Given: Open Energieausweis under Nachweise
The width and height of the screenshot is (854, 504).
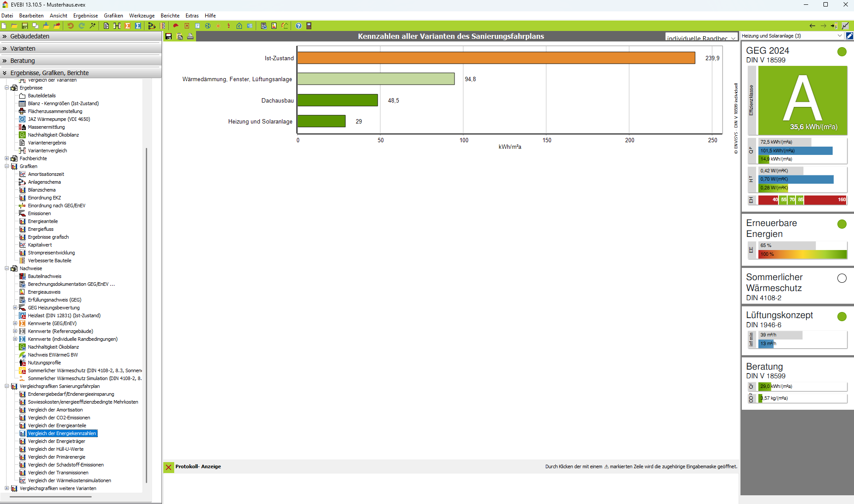Looking at the screenshot, I should coord(44,292).
